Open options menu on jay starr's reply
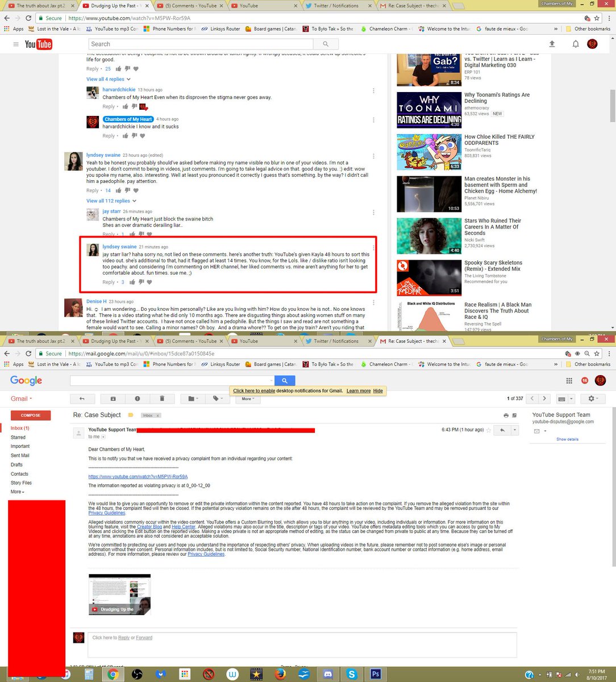616x682 pixels. coord(373,213)
